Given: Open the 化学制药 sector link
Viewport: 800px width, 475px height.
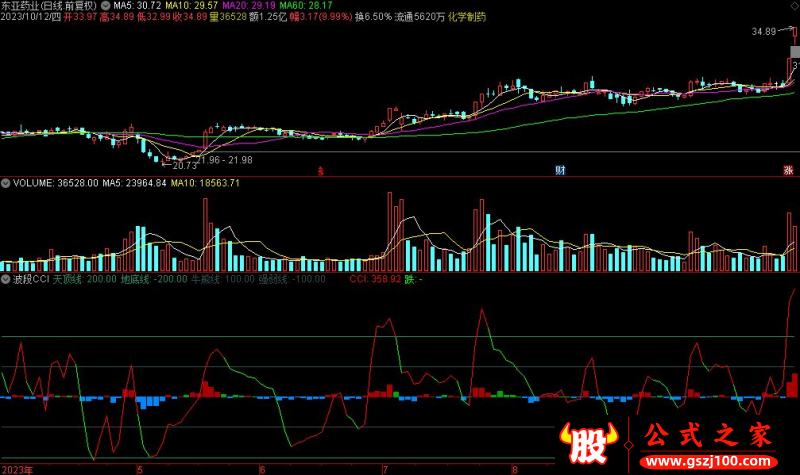Looking at the screenshot, I should pos(467,17).
